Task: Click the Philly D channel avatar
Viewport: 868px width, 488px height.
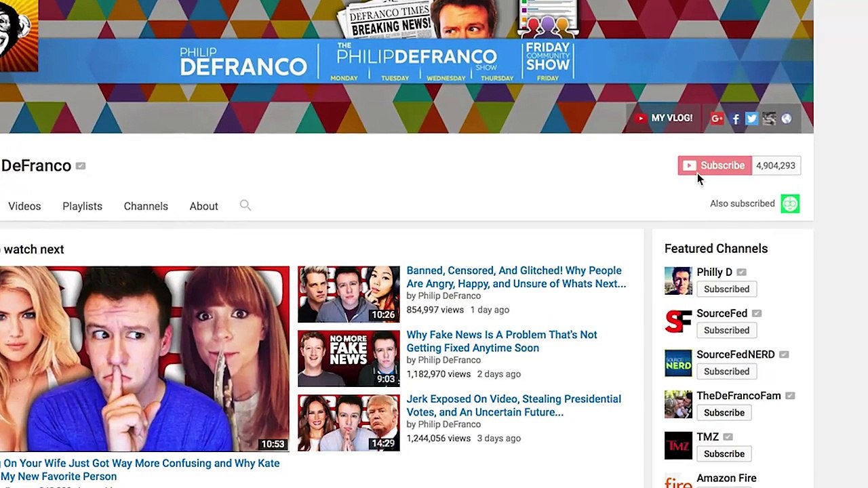Action: [x=678, y=281]
